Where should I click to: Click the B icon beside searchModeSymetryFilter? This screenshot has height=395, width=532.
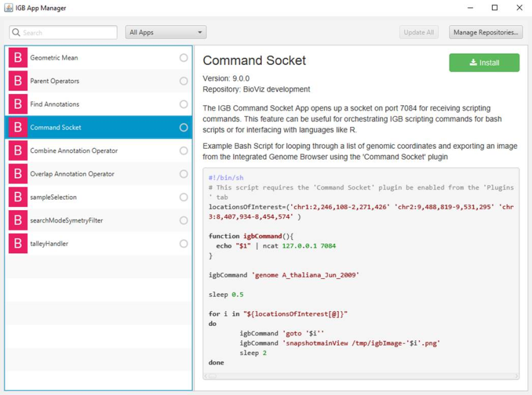click(x=18, y=220)
